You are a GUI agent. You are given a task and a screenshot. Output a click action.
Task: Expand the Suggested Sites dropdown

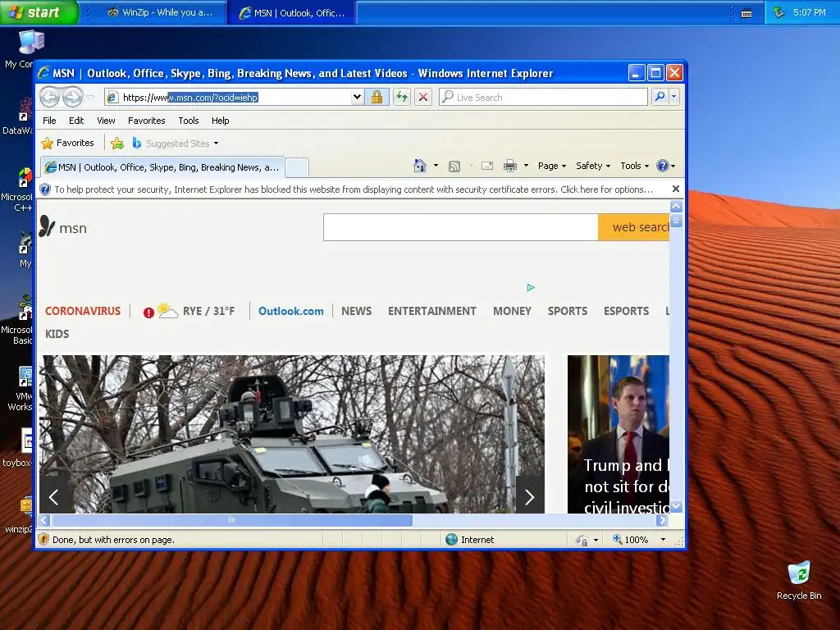pos(216,144)
